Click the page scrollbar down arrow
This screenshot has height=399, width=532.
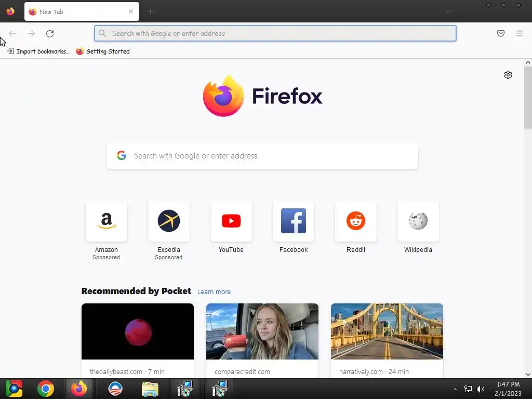pos(528,374)
